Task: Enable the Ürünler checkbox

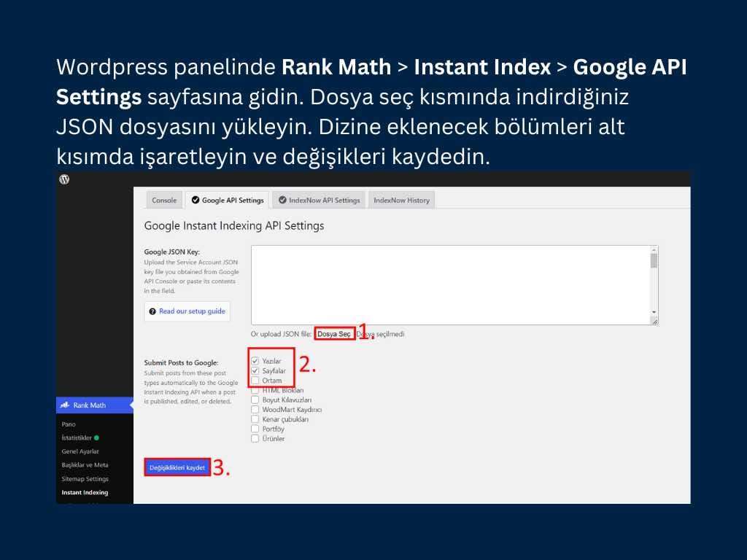Action: pyautogui.click(x=255, y=438)
